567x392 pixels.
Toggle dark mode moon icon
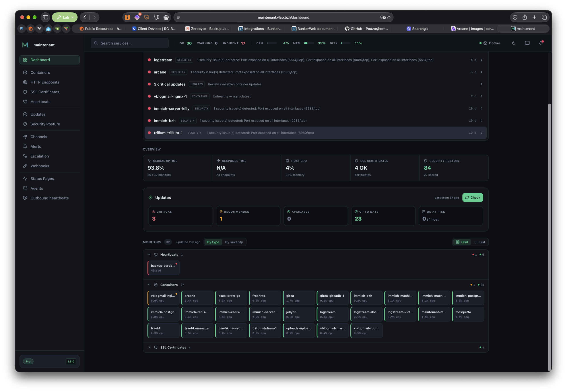[x=514, y=43]
